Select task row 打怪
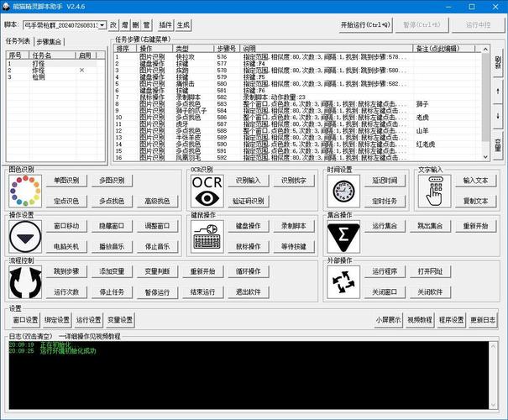Screen dimensions: 508x420 click(x=52, y=63)
